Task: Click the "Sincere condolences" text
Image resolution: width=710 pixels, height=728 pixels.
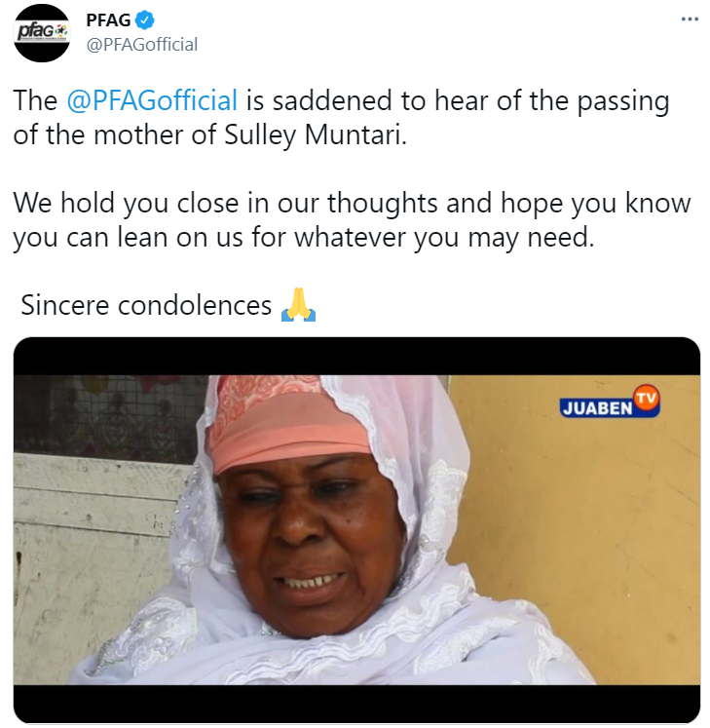Action: pyautogui.click(x=146, y=305)
